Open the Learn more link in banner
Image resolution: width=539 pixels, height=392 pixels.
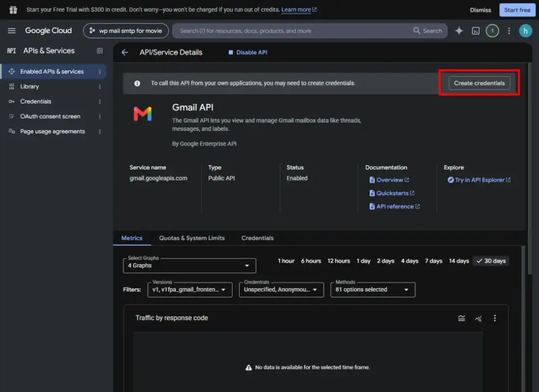pyautogui.click(x=299, y=10)
